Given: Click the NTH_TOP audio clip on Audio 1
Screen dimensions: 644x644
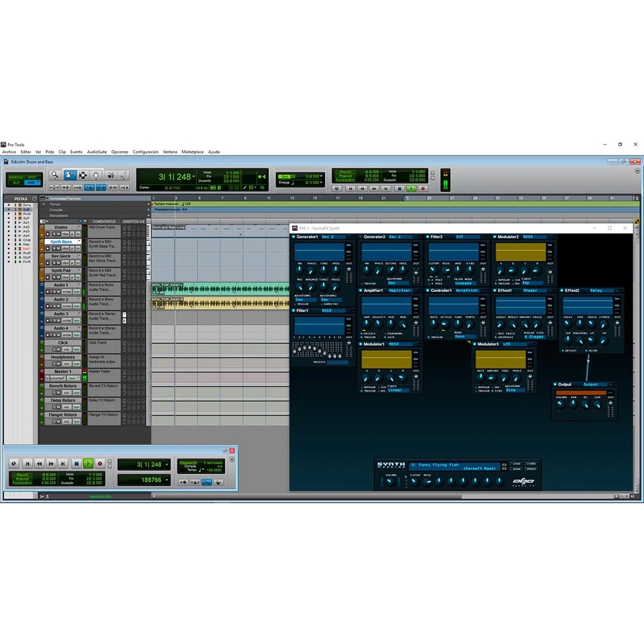Looking at the screenshot, I should [221, 288].
